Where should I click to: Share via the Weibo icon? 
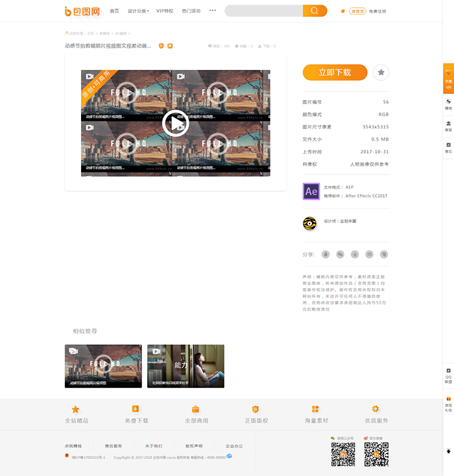pos(369,254)
